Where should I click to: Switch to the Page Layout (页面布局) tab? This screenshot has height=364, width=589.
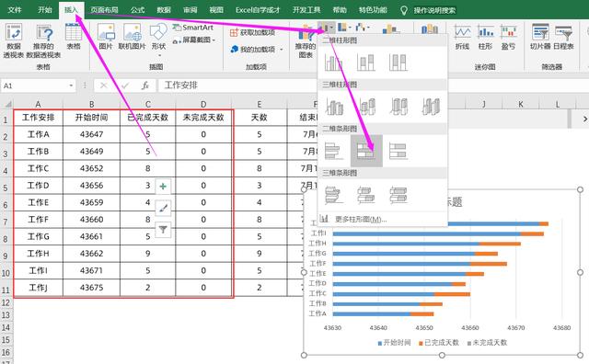104,10
